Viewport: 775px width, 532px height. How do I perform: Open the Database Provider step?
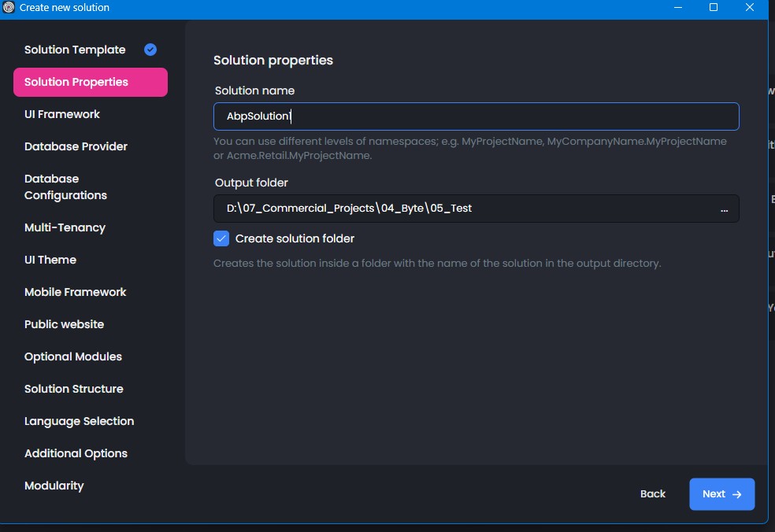tap(76, 146)
